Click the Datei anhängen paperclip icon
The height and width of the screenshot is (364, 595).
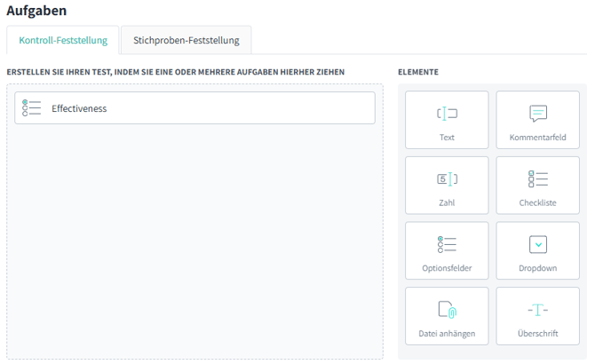(447, 310)
